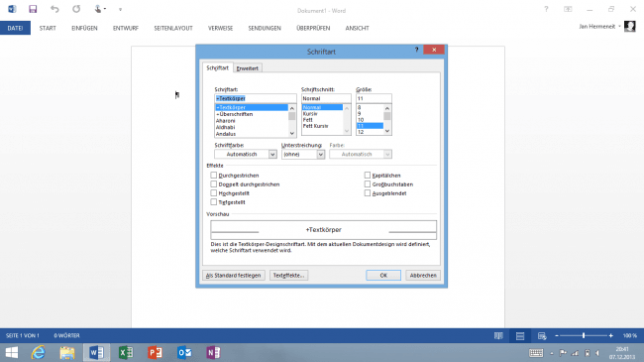Open Word Help question mark in title bar

546,9
